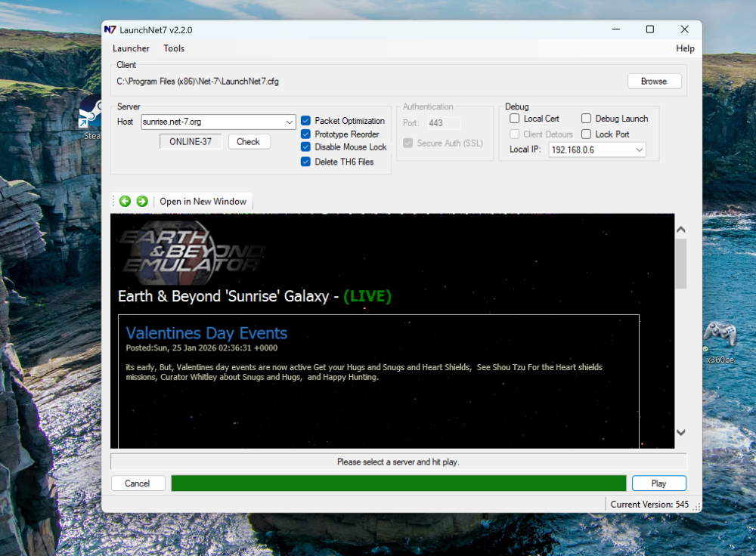This screenshot has width=756, height=556.
Task: Click the news panel scroll down arrow
Action: (681, 433)
